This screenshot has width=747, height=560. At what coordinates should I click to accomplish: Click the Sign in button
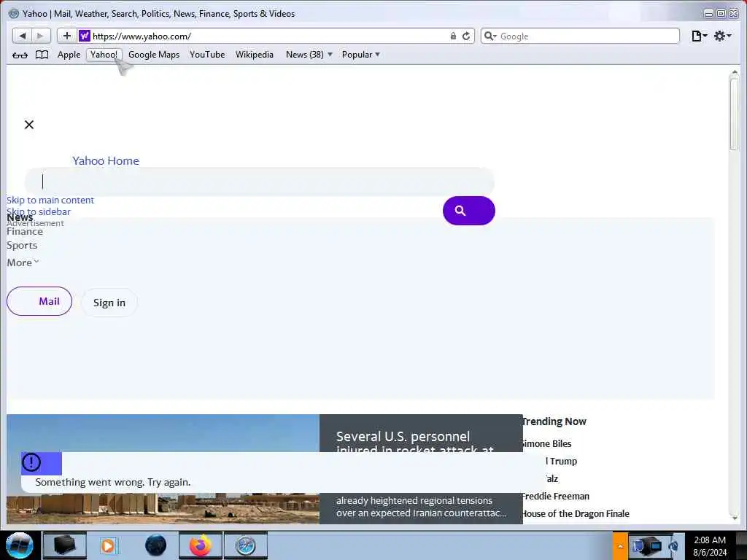[x=109, y=303]
